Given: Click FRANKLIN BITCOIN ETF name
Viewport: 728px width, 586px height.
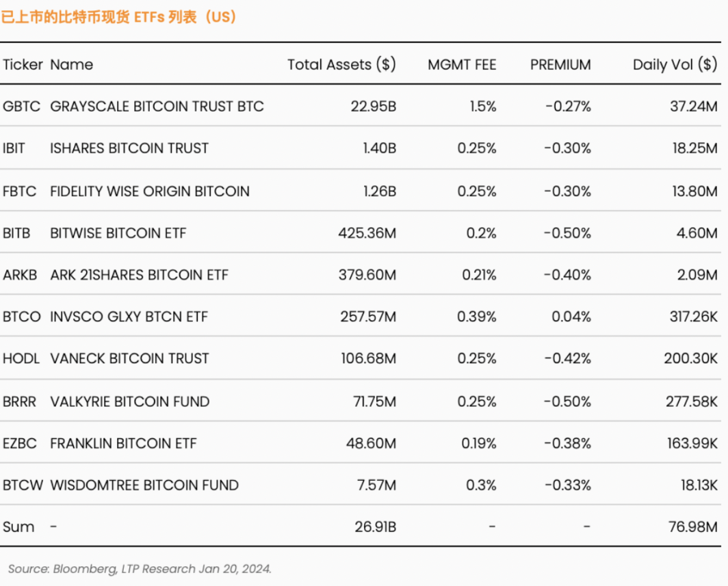Looking at the screenshot, I should point(123,443).
